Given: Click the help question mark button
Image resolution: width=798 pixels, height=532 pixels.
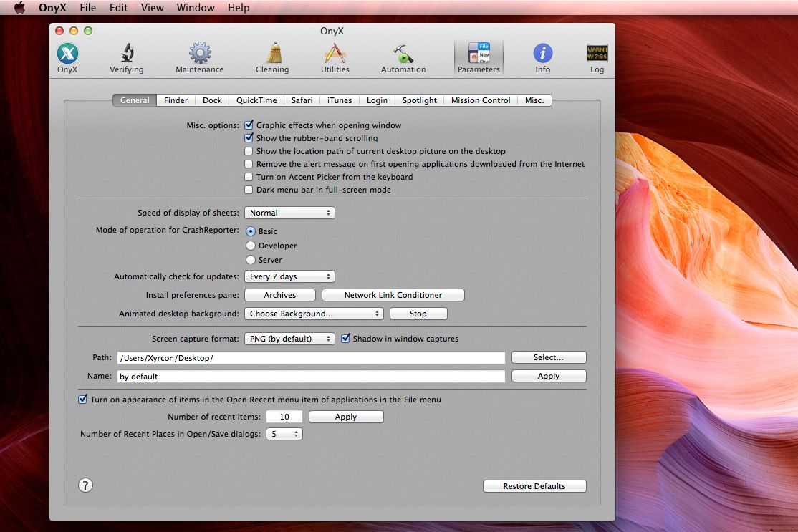Looking at the screenshot, I should point(85,485).
